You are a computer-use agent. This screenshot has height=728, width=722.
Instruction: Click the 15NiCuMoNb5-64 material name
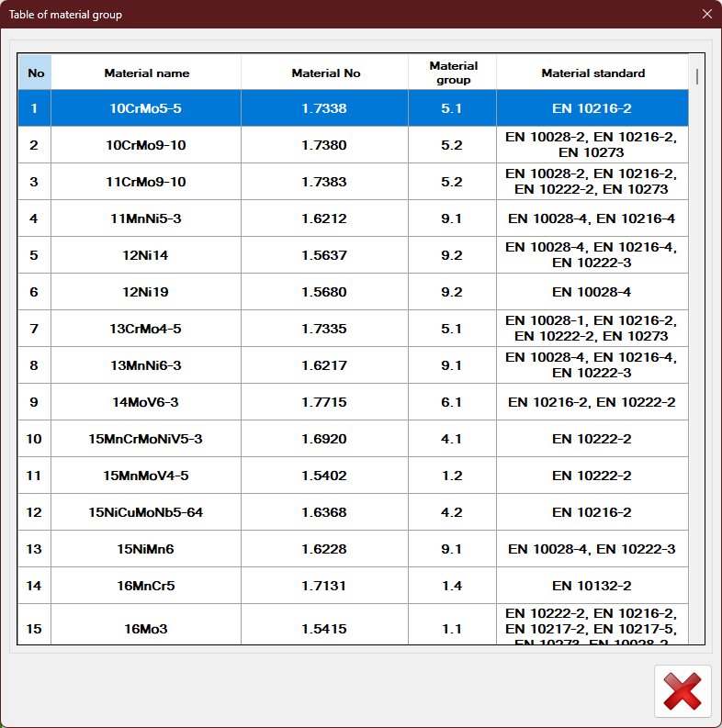(x=146, y=512)
